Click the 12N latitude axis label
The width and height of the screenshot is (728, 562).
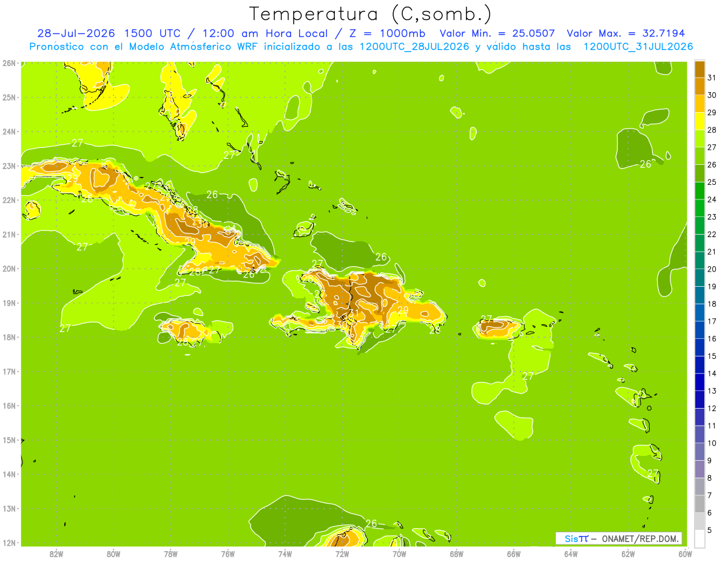(8, 543)
